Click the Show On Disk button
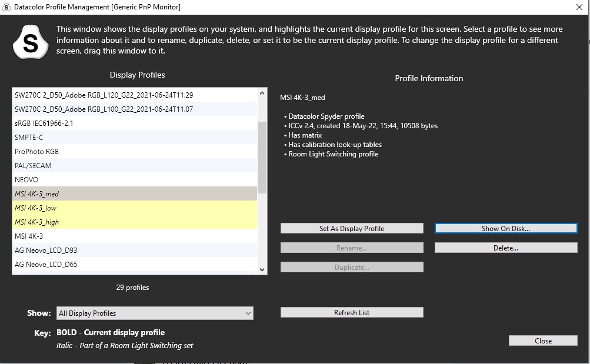Screen dimensions: 590x364 coord(506,228)
